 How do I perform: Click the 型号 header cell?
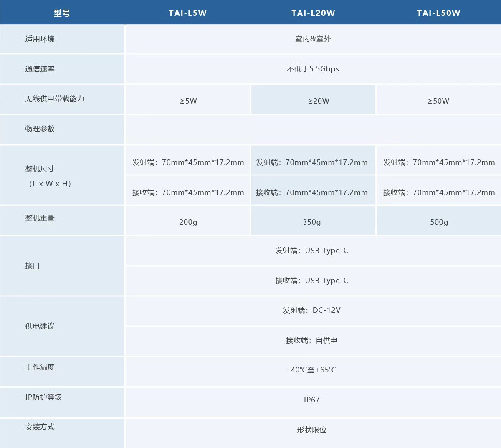(62, 13)
